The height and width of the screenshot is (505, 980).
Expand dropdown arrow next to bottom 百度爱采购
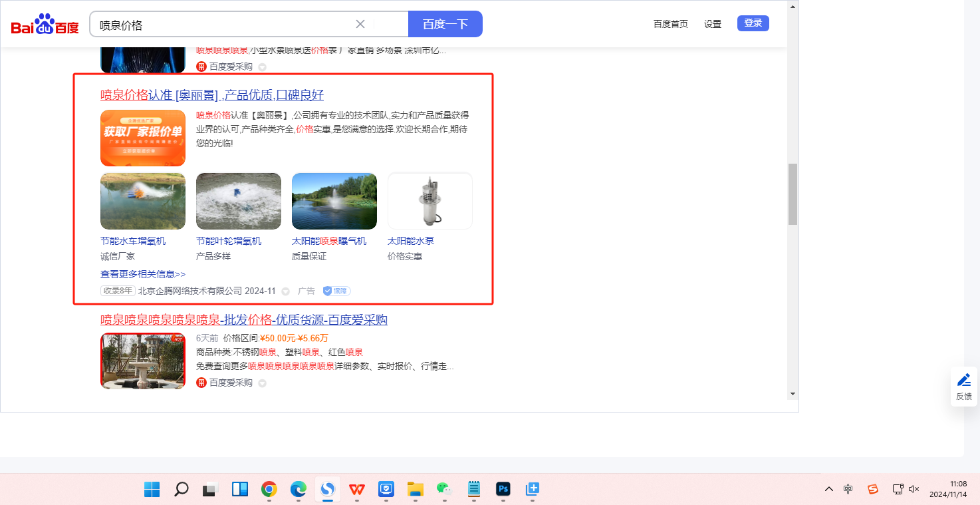[x=262, y=383]
